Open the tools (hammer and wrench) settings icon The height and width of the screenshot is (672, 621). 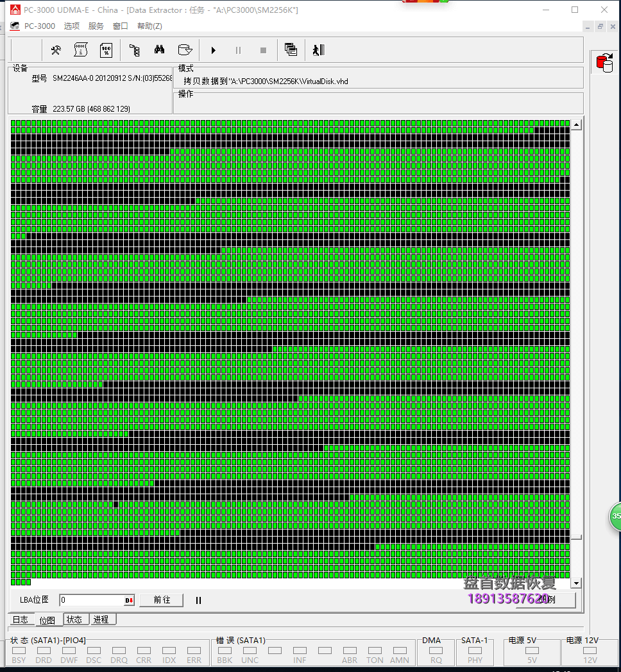pyautogui.click(x=56, y=50)
